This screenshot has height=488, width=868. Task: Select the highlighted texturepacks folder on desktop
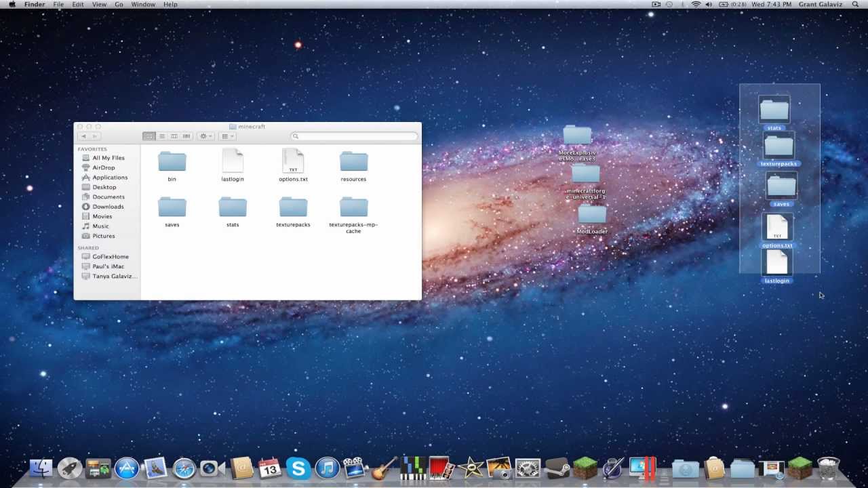(x=779, y=149)
